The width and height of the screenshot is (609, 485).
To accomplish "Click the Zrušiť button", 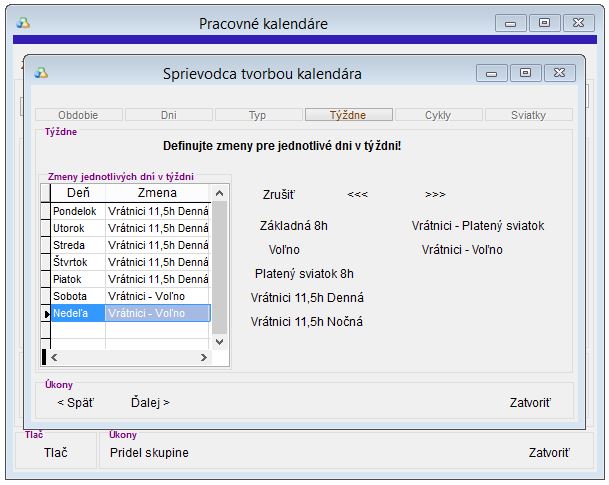I will (279, 194).
